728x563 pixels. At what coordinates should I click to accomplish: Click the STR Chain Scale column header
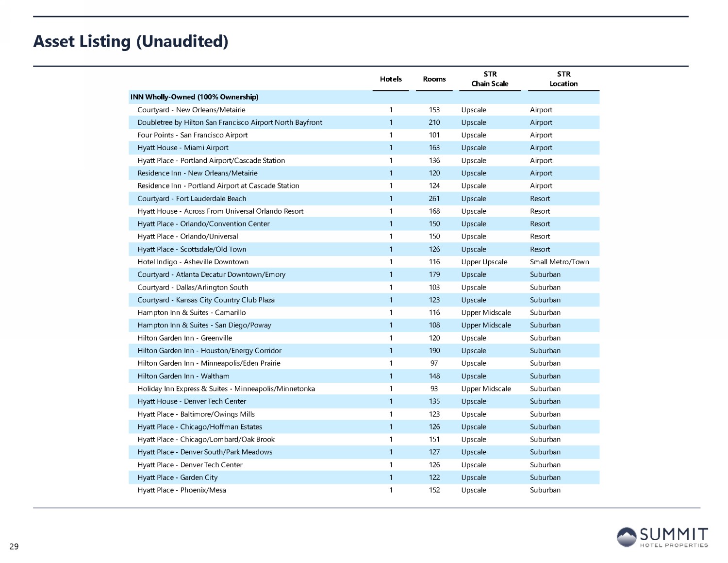pos(490,79)
